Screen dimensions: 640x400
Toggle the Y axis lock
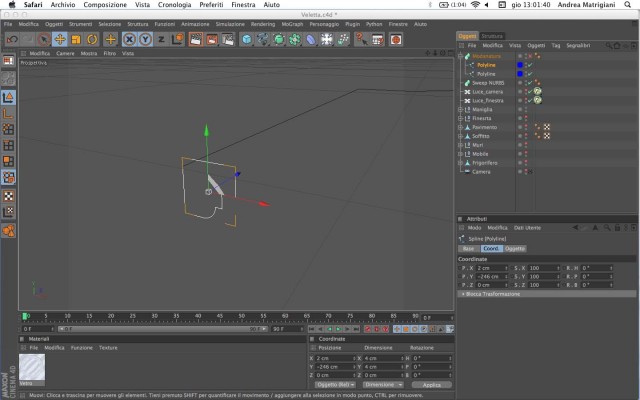click(145, 40)
